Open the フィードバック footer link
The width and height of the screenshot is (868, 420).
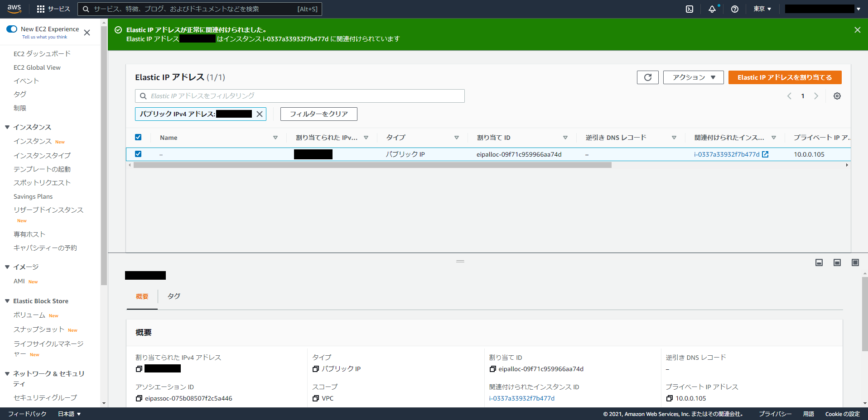[27, 414]
